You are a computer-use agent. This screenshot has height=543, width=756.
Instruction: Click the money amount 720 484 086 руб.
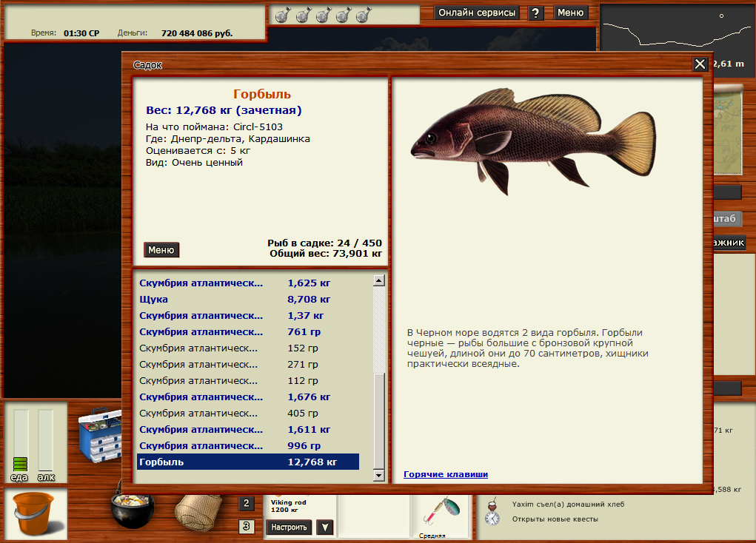click(197, 33)
